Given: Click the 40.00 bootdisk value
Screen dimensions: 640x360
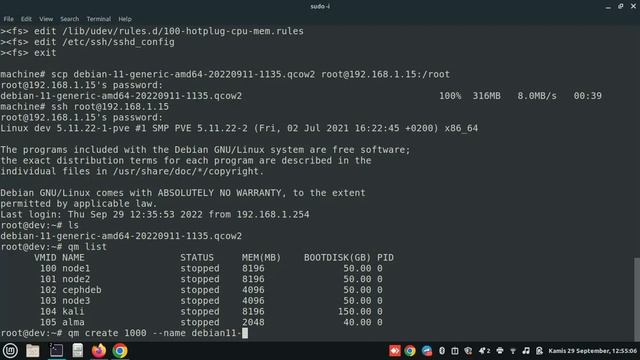Looking at the screenshot, I should pyautogui.click(x=357, y=322).
